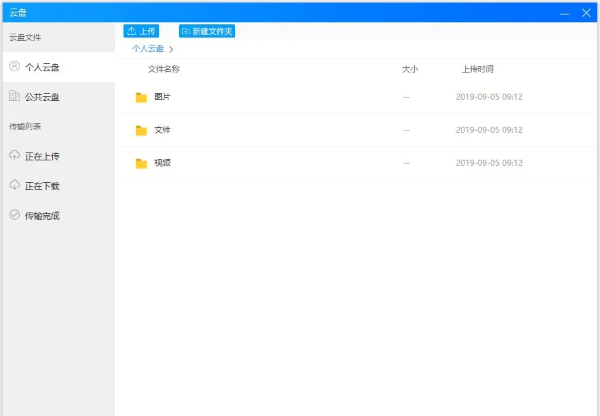Screen dimensions: 600x416
Task: Click the folder icon for 图片
Action: point(141,98)
